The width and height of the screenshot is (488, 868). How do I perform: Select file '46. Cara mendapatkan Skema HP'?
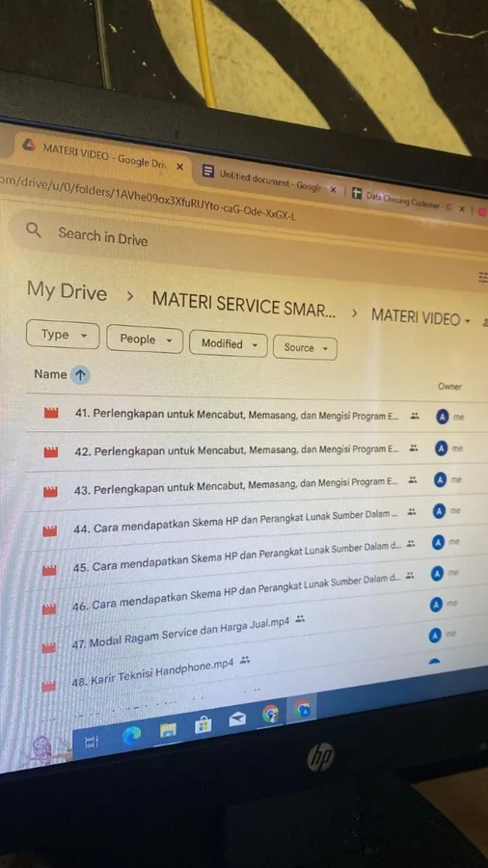pyautogui.click(x=236, y=593)
